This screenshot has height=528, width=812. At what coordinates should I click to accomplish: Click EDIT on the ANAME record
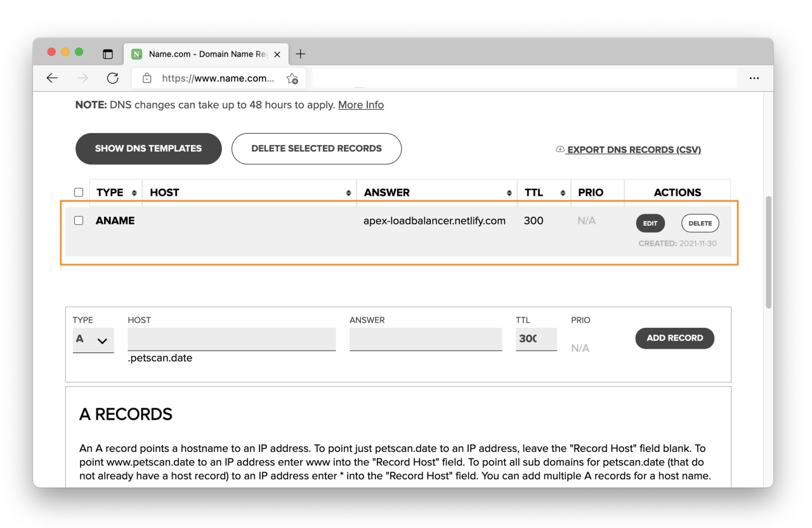(x=650, y=223)
